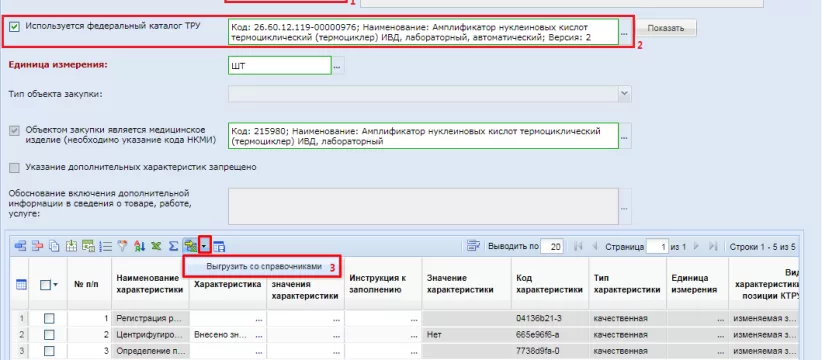The height and width of the screenshot is (360, 822).
Task: Go to previous page of the grid
Action: click(x=595, y=246)
